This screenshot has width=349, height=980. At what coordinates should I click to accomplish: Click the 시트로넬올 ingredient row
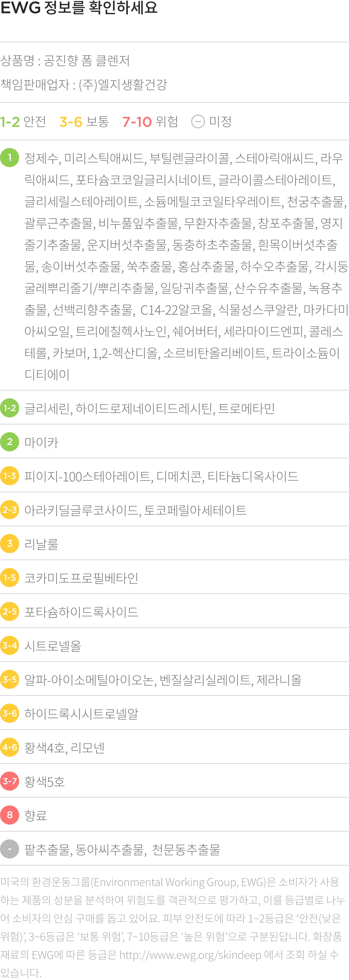point(174,645)
